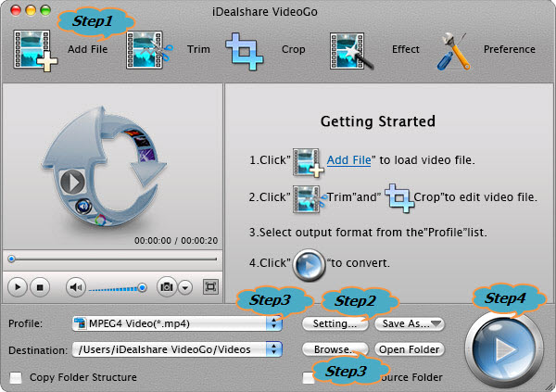This screenshot has height=392, width=556.
Task: Click the Effect toolbar label
Action: tap(406, 49)
